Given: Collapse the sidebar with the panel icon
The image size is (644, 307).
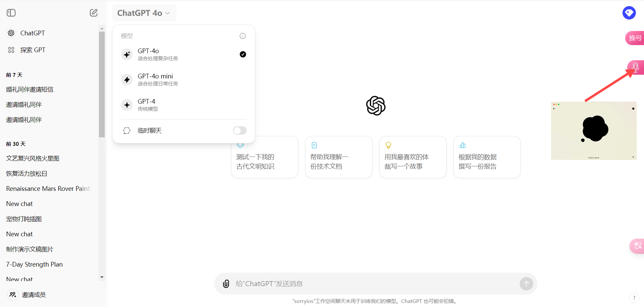Looking at the screenshot, I should [11, 13].
